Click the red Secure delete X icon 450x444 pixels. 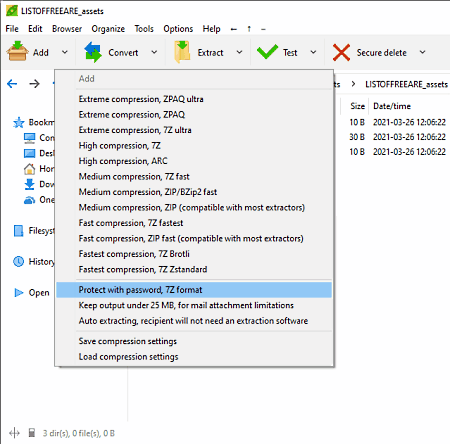[x=341, y=52]
